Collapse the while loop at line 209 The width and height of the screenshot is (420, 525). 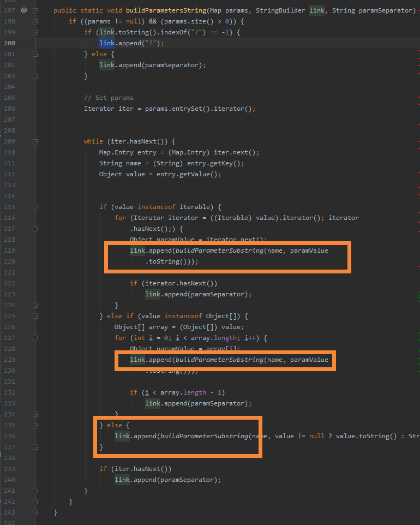35,142
